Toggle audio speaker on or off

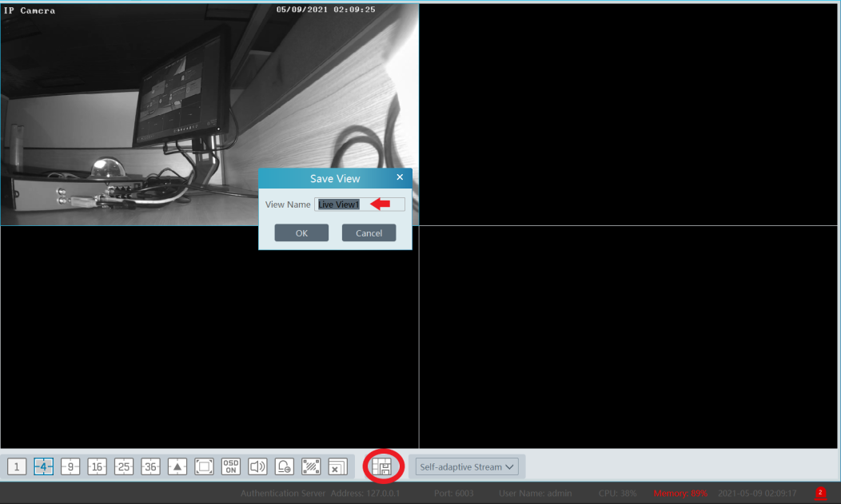[257, 467]
